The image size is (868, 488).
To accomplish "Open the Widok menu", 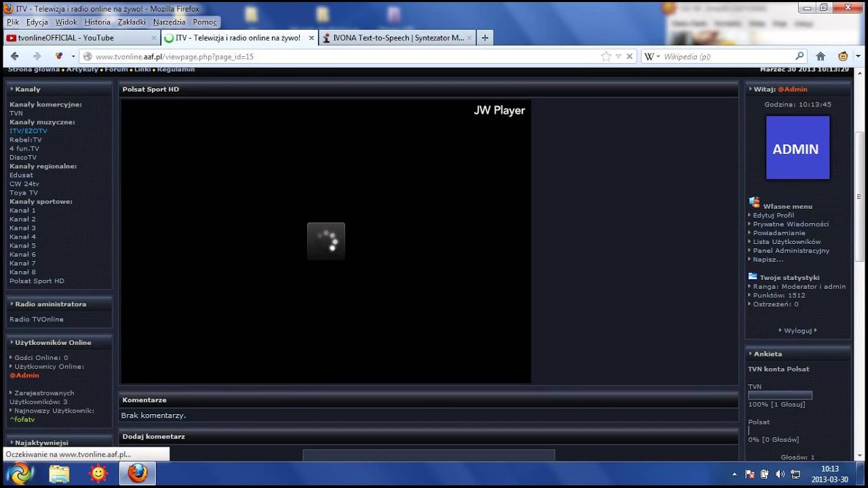I will click(x=66, y=22).
